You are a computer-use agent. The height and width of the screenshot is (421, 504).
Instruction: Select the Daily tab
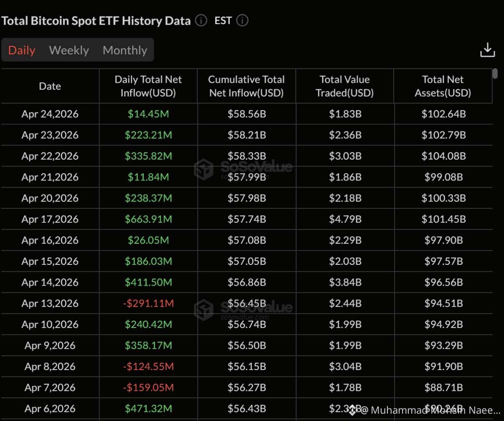22,51
